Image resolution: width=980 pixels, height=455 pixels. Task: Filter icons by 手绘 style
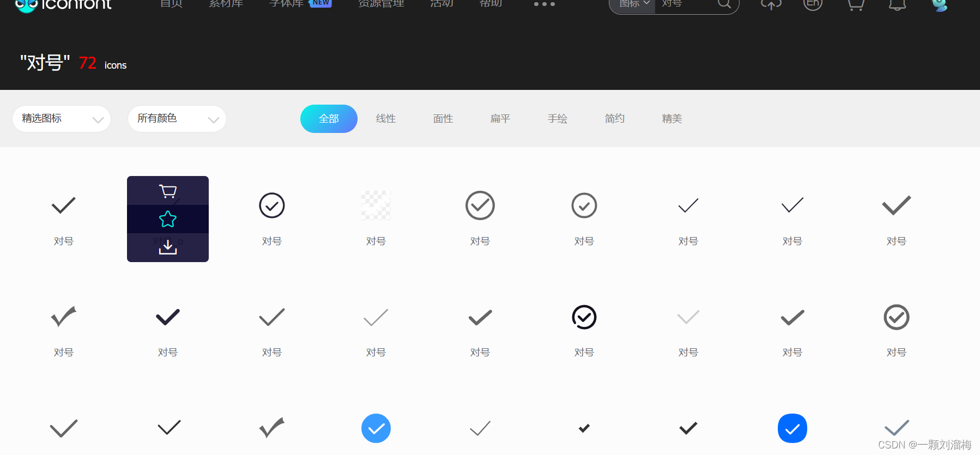click(x=558, y=119)
